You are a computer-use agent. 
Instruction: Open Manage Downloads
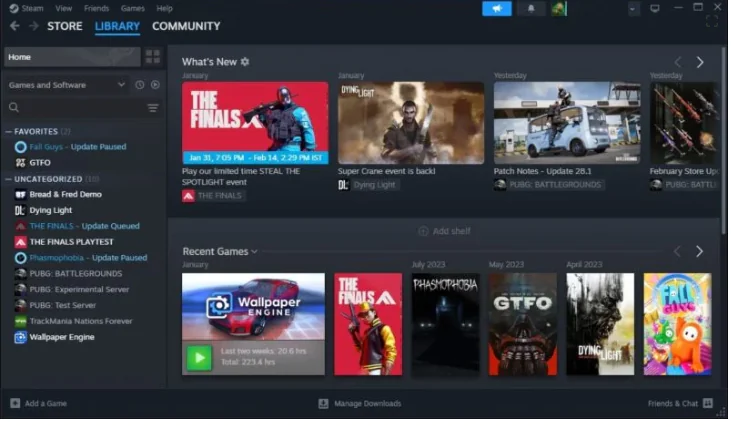(x=367, y=404)
